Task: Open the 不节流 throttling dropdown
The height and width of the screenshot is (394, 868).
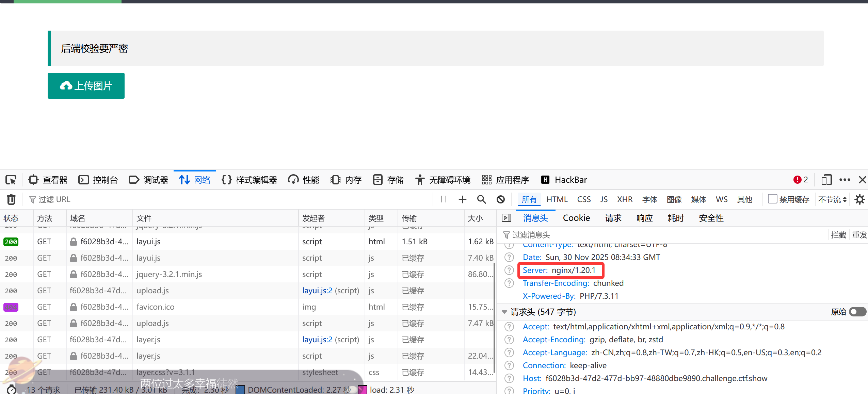Action: 832,199
